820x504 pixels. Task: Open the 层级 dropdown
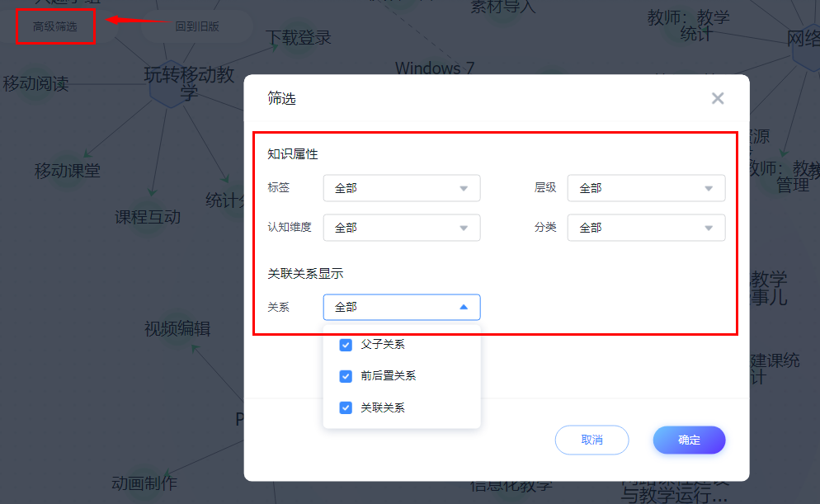(x=646, y=188)
